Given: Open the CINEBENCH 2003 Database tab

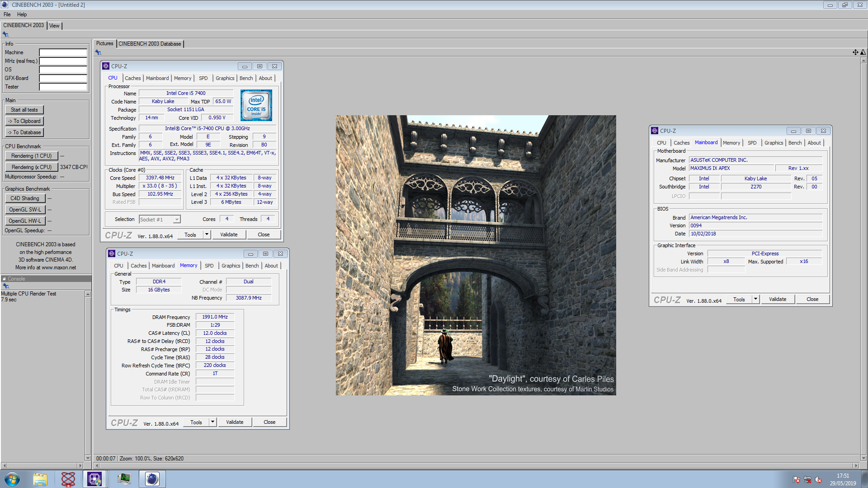Looking at the screenshot, I should point(150,44).
